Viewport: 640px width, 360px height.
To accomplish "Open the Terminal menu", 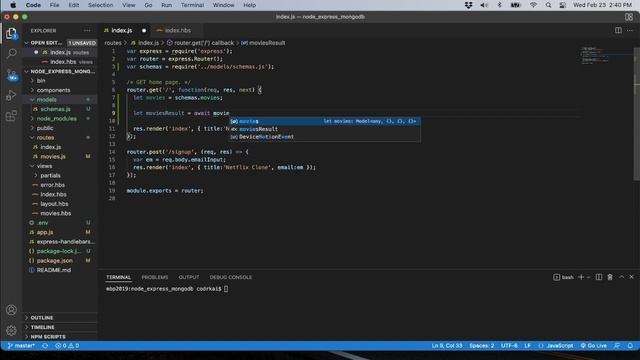I will 192,5.
